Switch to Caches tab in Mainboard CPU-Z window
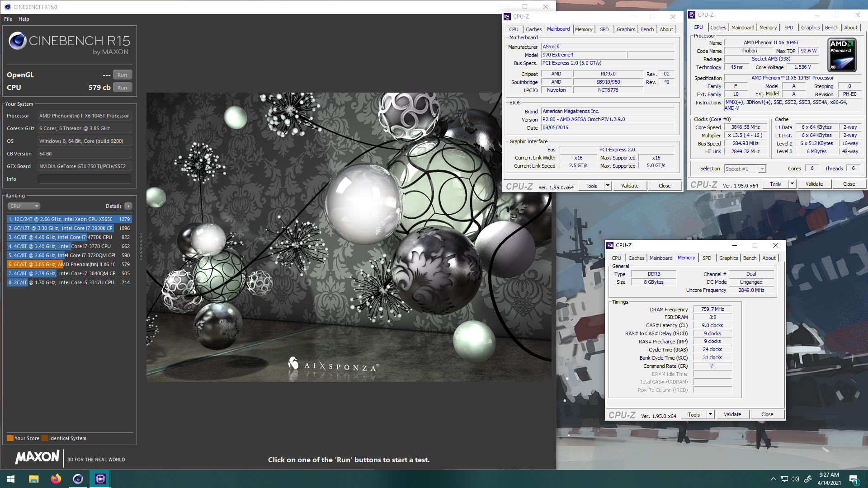The width and height of the screenshot is (868, 488). click(533, 29)
